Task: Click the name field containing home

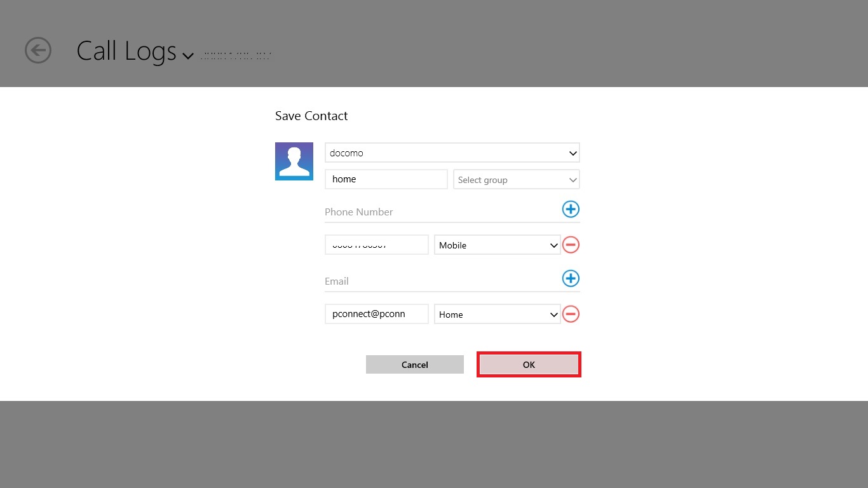Action: pyautogui.click(x=386, y=179)
